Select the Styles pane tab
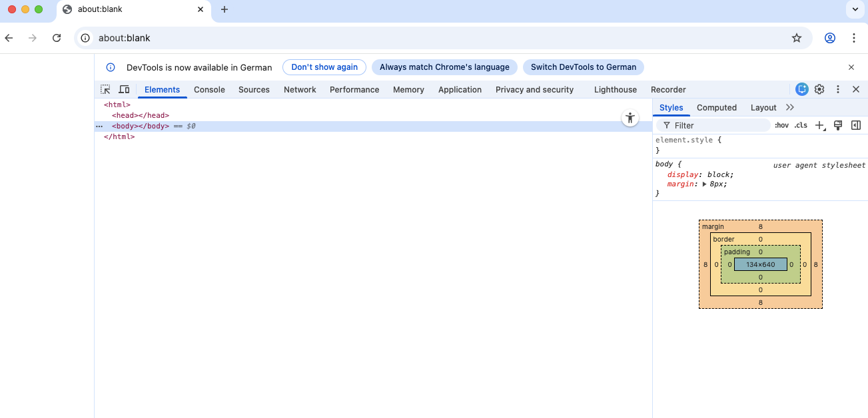868x418 pixels. pos(671,107)
